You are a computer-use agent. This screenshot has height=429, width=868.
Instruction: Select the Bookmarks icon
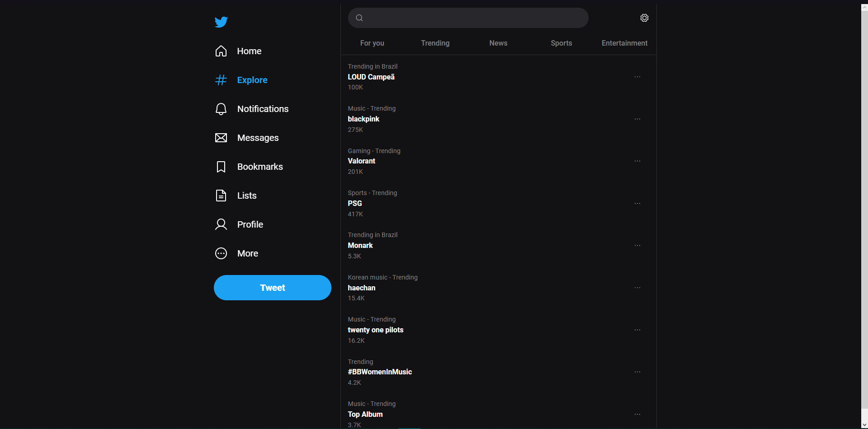(221, 167)
